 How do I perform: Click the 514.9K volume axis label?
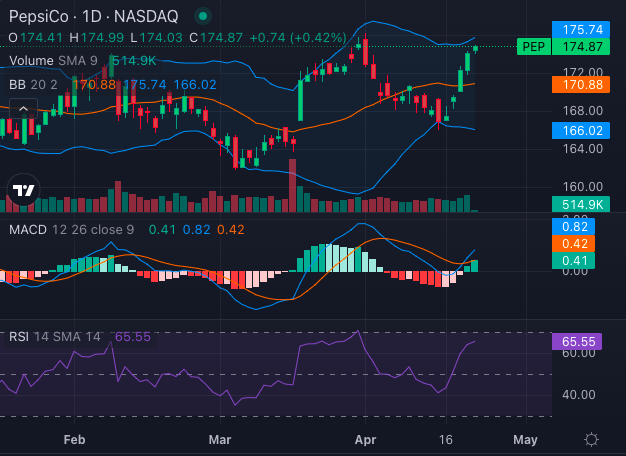581,204
